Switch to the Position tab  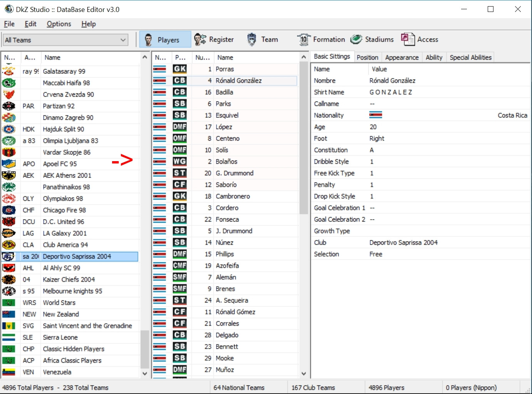point(368,57)
